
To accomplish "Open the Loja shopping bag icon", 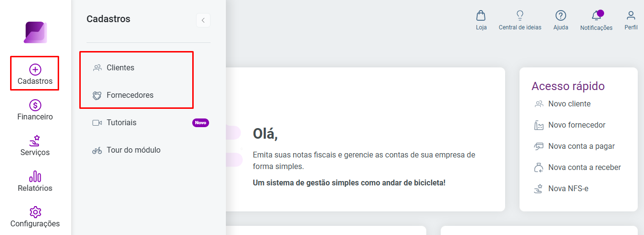I will 481,15.
